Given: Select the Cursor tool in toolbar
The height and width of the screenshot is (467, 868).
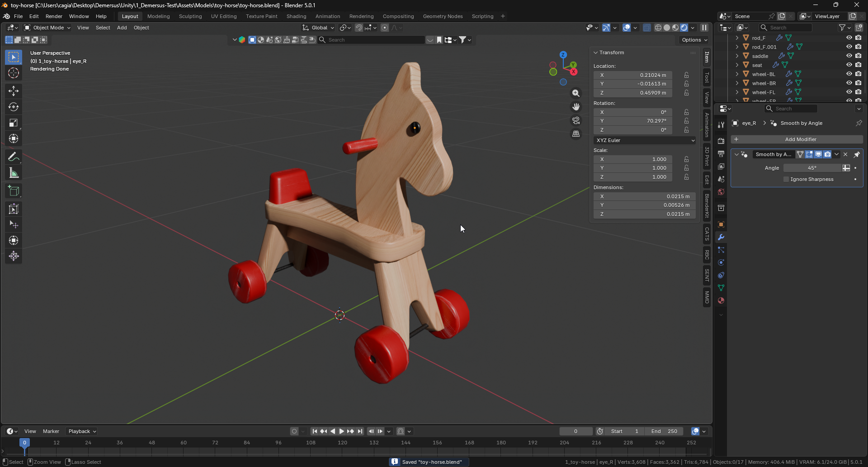Looking at the screenshot, I should (14, 73).
